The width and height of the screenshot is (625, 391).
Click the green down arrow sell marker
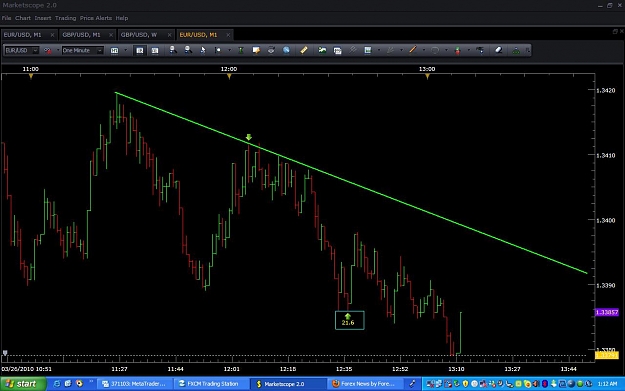tap(249, 137)
